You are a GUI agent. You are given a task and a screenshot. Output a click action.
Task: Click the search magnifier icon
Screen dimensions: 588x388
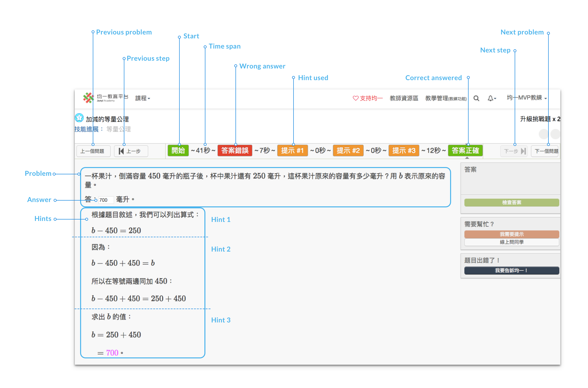coord(476,99)
